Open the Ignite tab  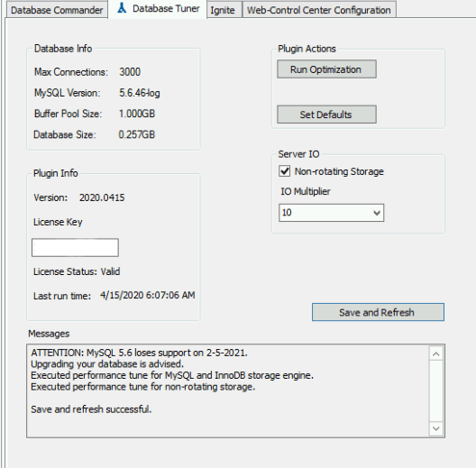pyautogui.click(x=223, y=10)
